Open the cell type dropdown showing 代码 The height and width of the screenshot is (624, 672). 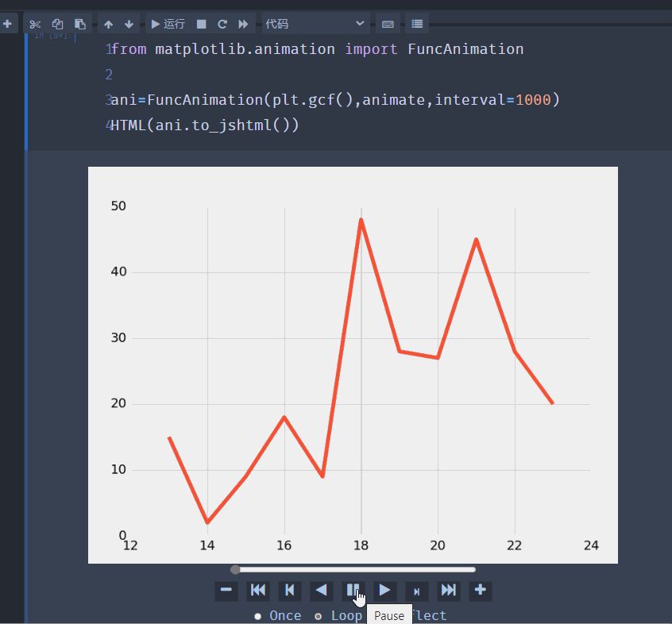coord(315,24)
